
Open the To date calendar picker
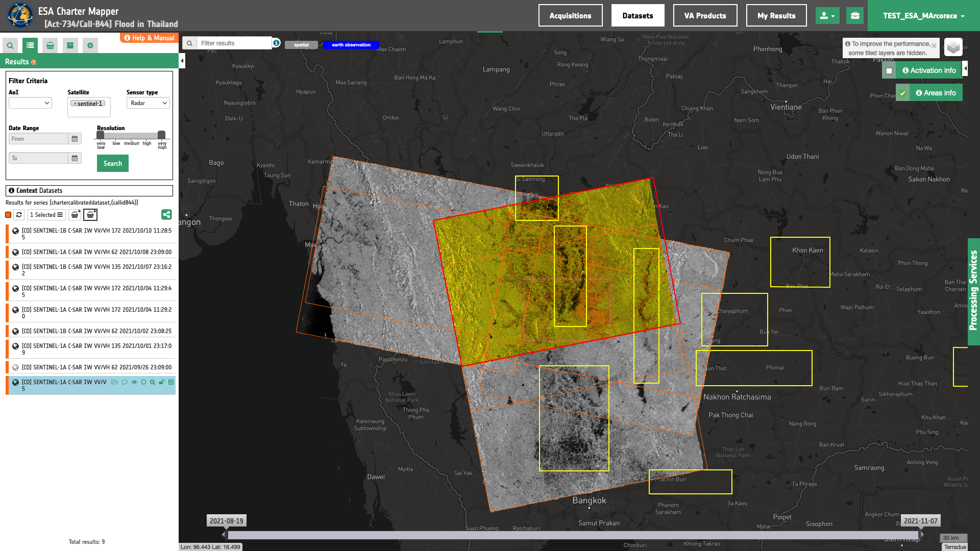(75, 158)
